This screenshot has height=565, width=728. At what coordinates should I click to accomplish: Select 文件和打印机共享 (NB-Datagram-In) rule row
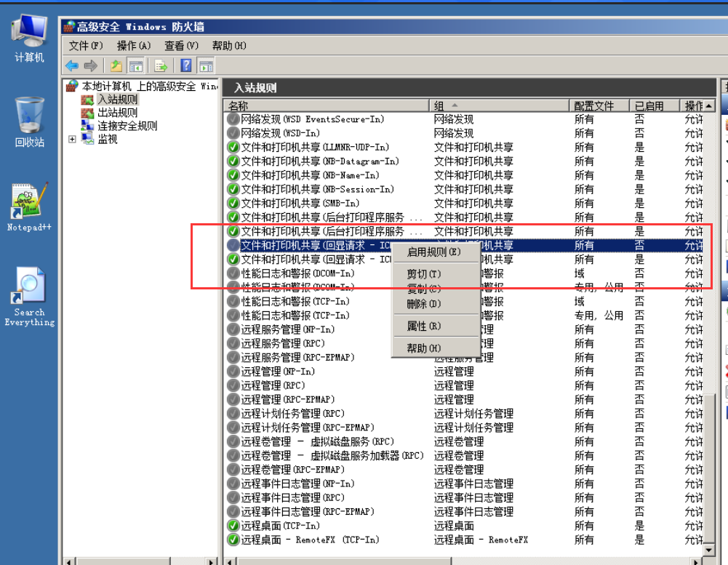pyautogui.click(x=464, y=161)
